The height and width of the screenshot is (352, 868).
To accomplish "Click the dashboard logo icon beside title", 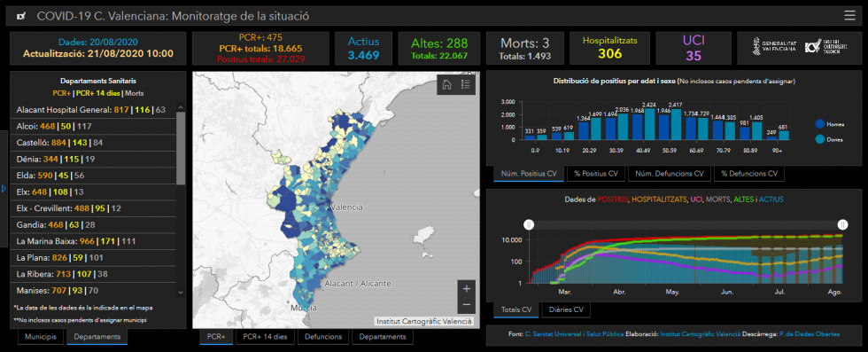I will pyautogui.click(x=21, y=17).
